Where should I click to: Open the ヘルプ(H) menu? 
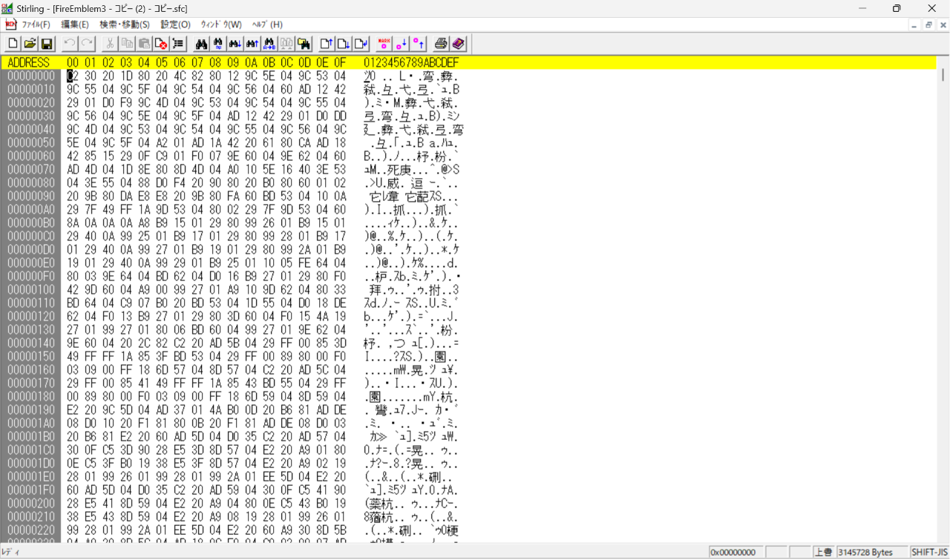pos(267,24)
